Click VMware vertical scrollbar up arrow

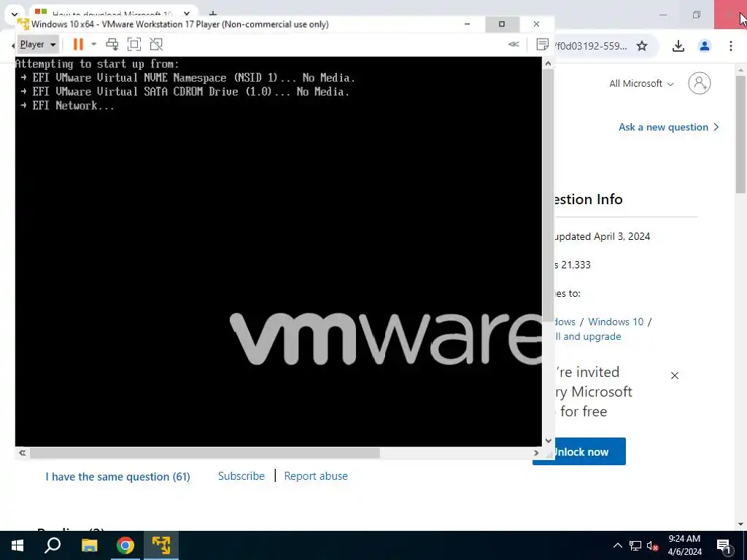pyautogui.click(x=548, y=63)
